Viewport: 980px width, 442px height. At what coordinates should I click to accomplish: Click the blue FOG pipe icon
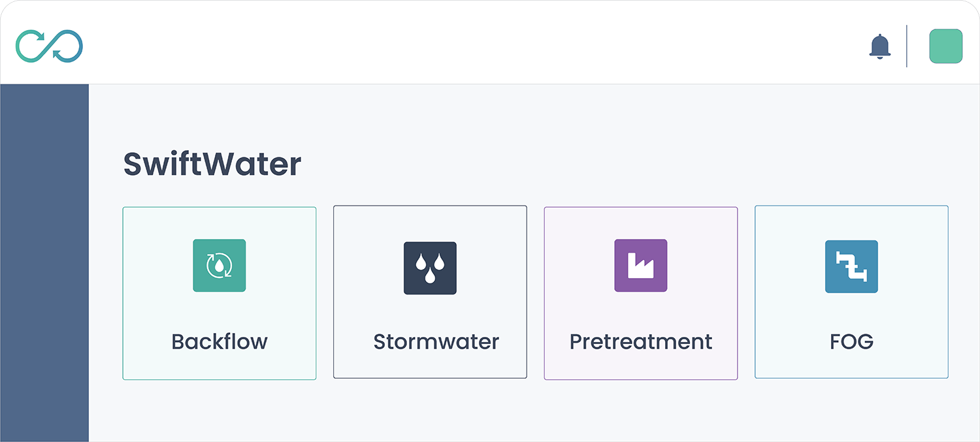tap(851, 266)
